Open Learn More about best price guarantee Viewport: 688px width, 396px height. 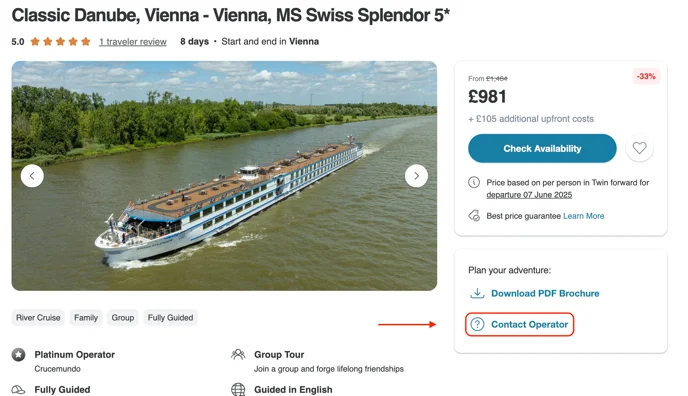pyautogui.click(x=584, y=216)
